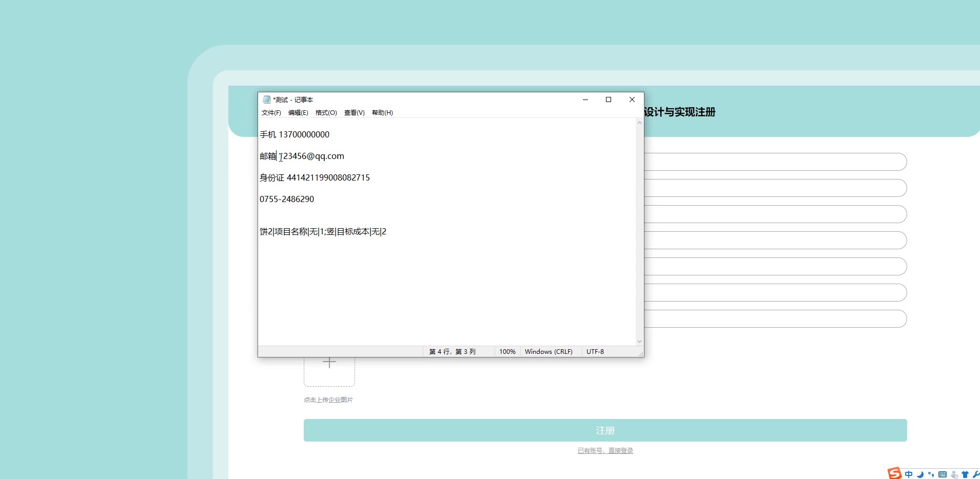
Task: Click the Notepad app icon in the title bar
Action: click(x=266, y=99)
